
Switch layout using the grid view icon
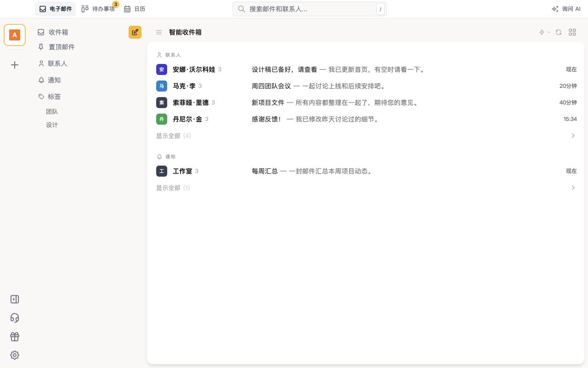572,32
